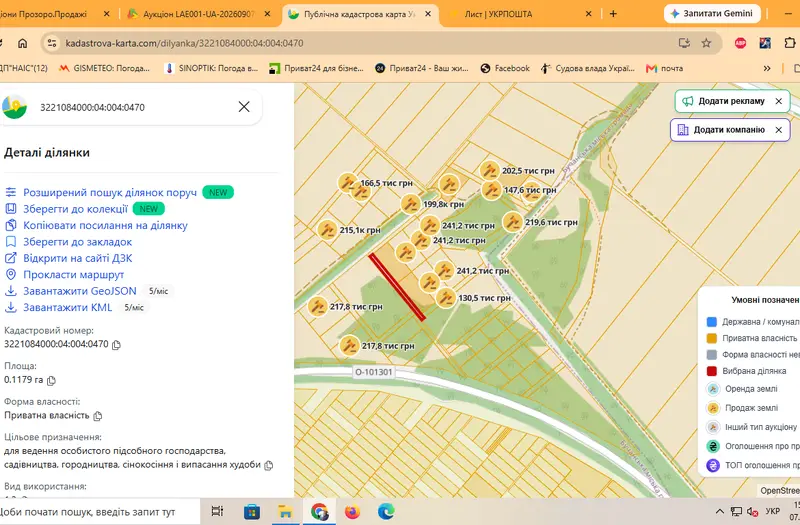Open 'Судова влада України' bookmark
800x525 pixels.
[x=588, y=68]
